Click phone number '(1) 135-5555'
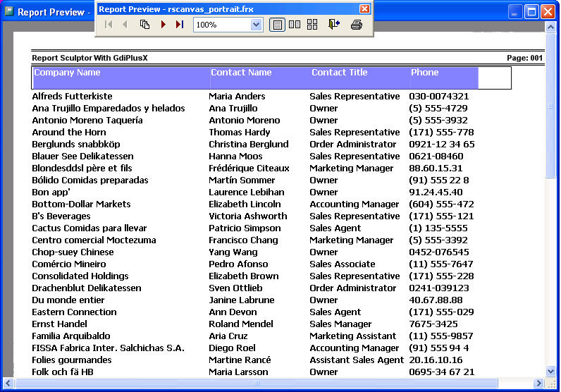The height and width of the screenshot is (392, 561). point(438,228)
